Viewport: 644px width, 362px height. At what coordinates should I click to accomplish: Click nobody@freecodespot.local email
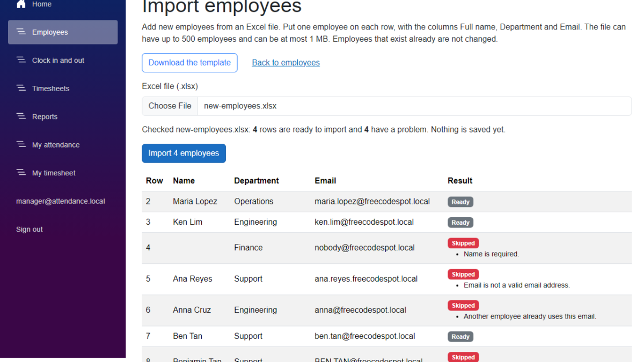click(364, 248)
